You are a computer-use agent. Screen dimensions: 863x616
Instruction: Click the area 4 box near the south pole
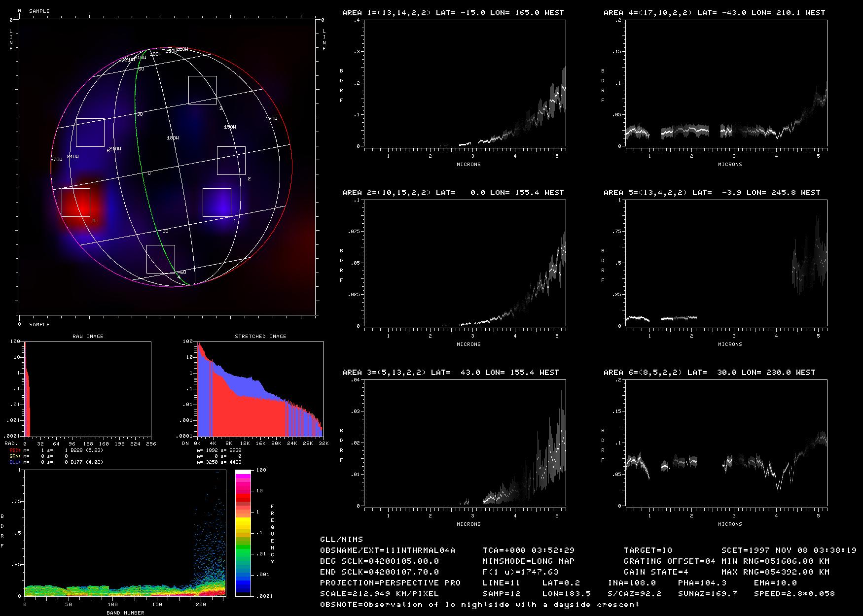[160, 259]
